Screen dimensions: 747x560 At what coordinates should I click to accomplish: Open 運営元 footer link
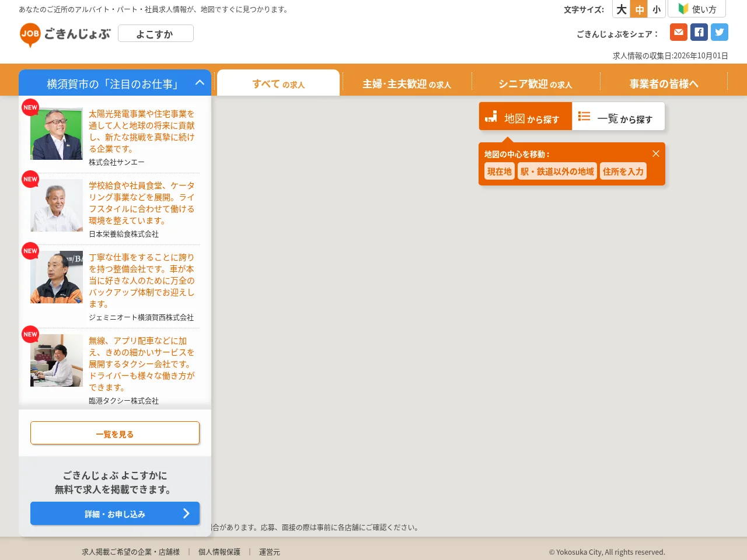coord(270,551)
